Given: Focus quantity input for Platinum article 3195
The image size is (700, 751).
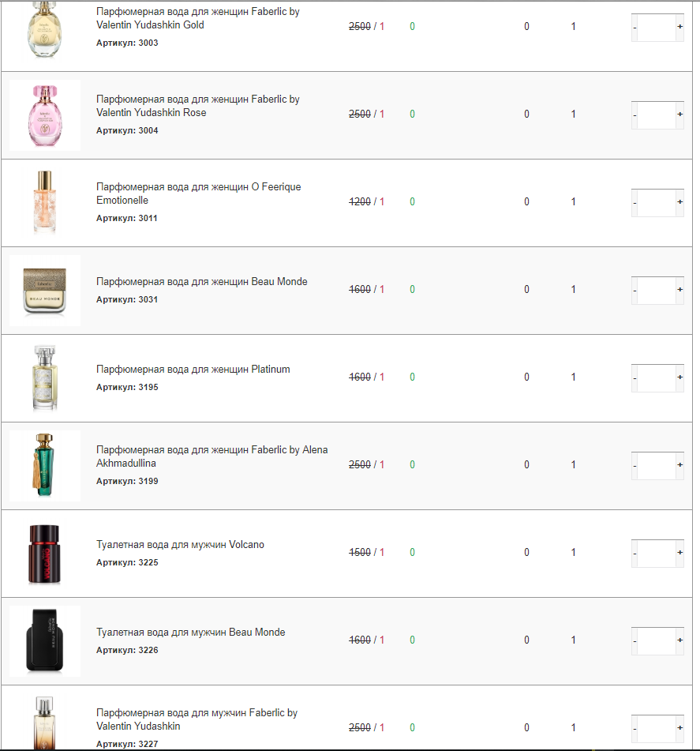Looking at the screenshot, I should point(657,378).
